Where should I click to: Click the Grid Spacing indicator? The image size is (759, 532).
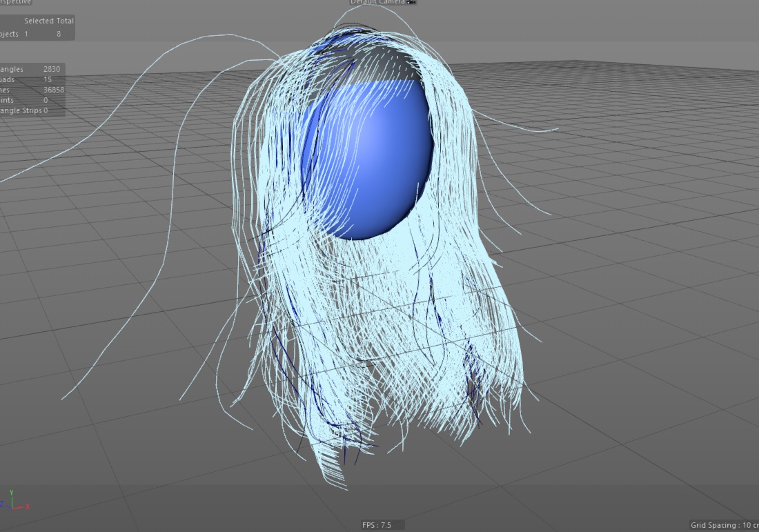coord(723,525)
